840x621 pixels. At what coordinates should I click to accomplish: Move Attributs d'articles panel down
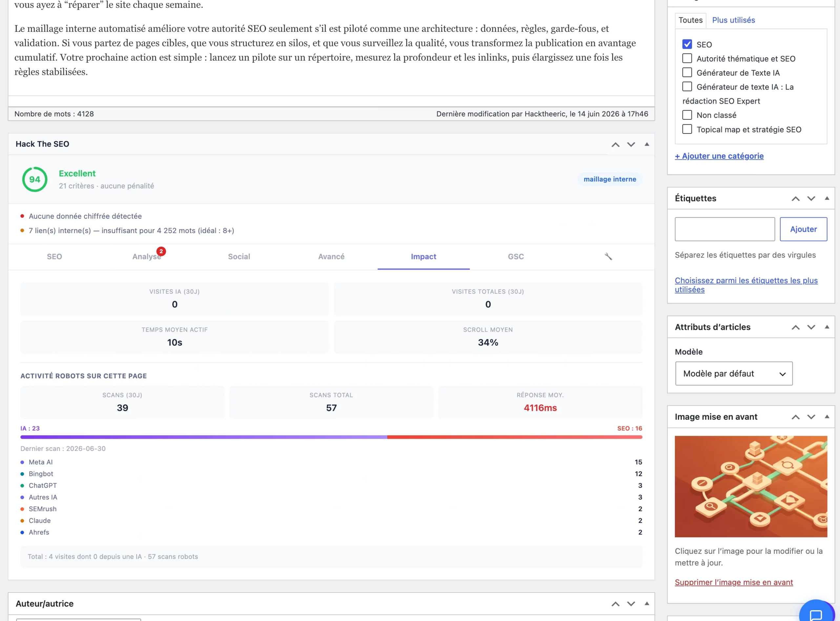(811, 327)
